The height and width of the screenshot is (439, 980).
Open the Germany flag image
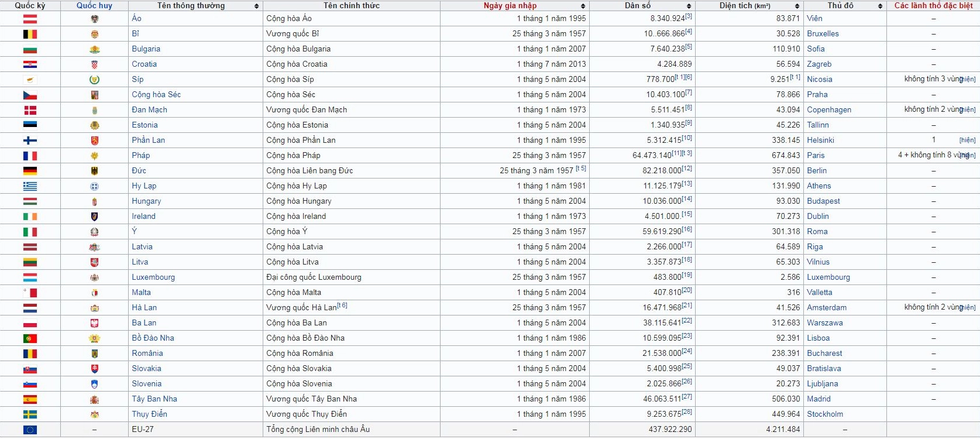point(30,171)
